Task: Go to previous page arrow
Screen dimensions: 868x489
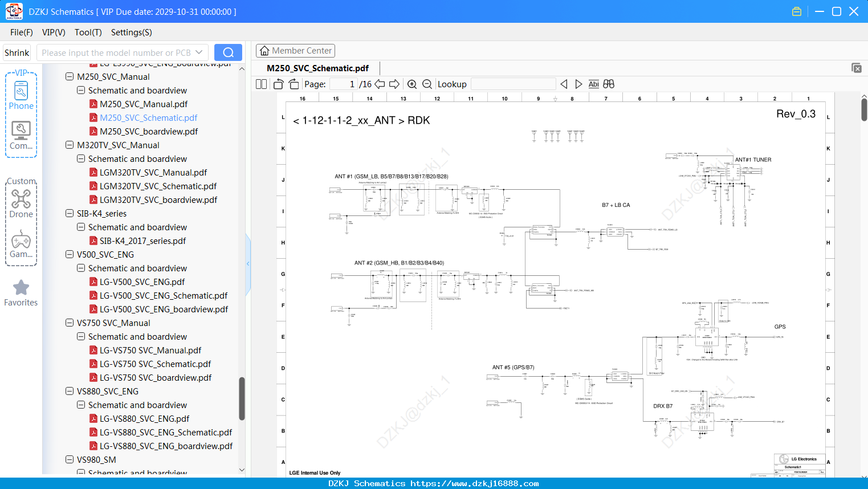Action: [x=380, y=84]
